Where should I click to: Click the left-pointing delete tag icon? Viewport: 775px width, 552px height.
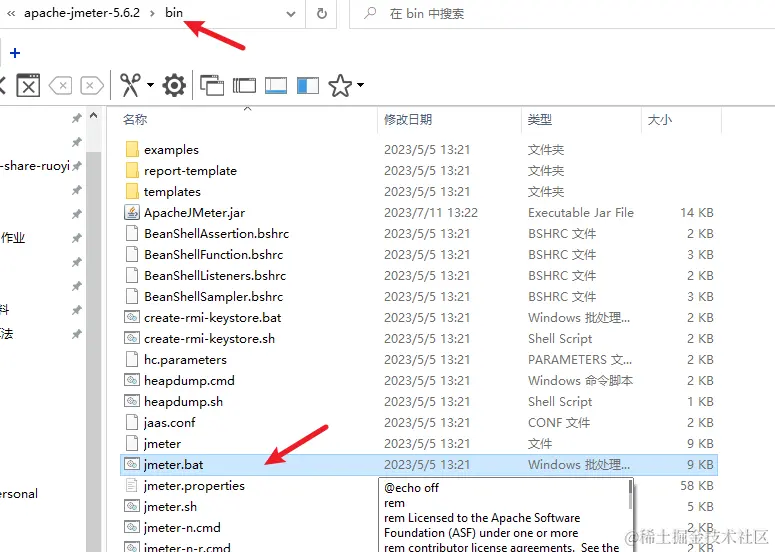61,86
